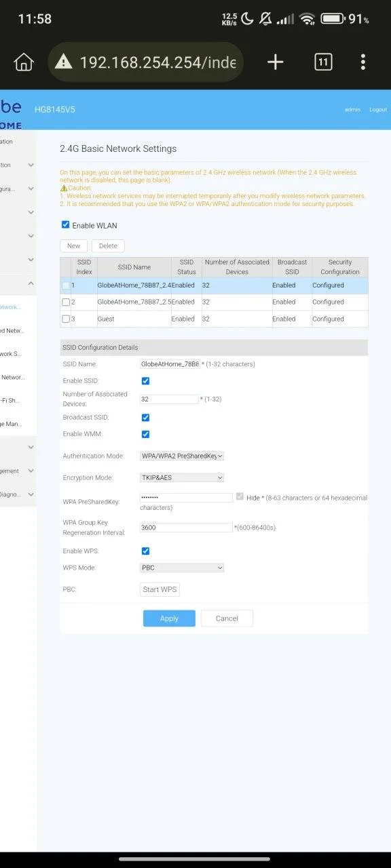The image size is (391, 868).
Task: Toggle the Enable WMM checkbox
Action: coord(145,434)
